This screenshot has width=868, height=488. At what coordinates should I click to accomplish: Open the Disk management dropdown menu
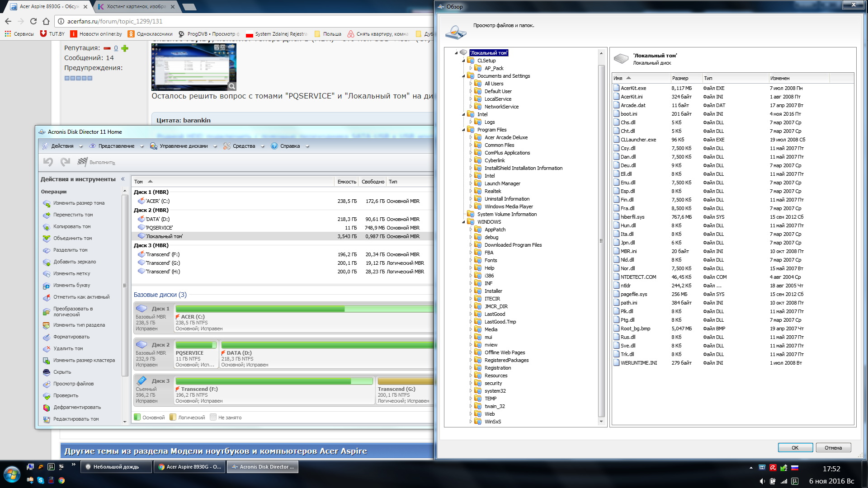(x=184, y=146)
